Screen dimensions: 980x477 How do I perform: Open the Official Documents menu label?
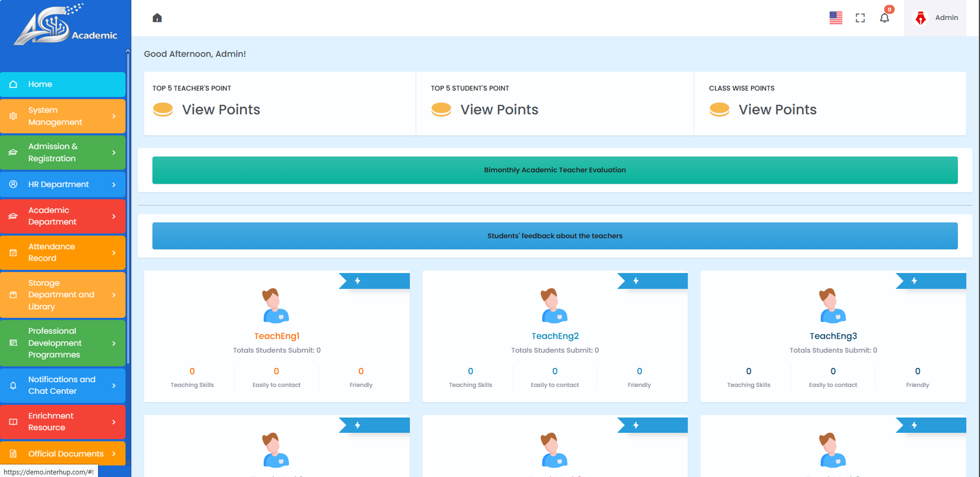66,454
